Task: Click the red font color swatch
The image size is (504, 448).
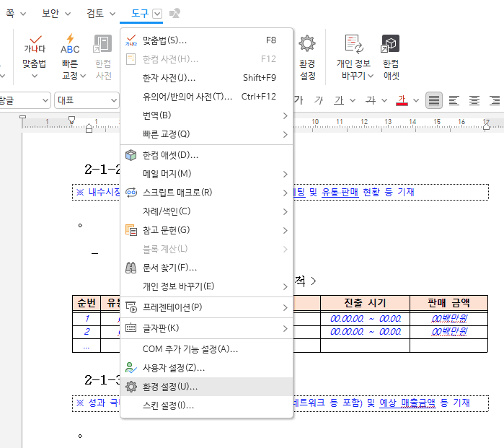Action: (x=402, y=100)
